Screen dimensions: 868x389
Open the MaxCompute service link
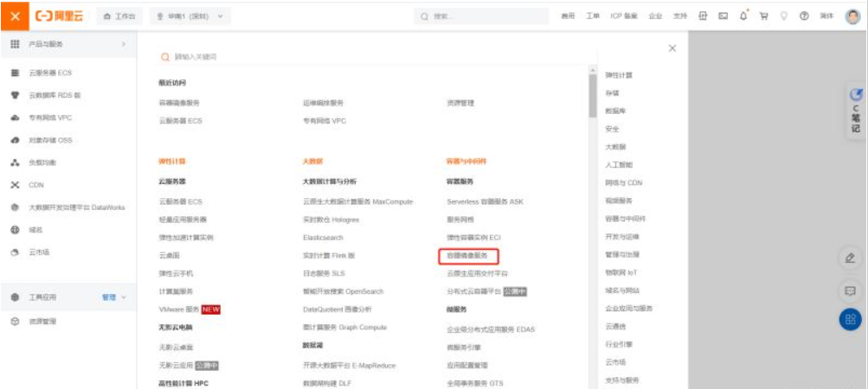[358, 202]
